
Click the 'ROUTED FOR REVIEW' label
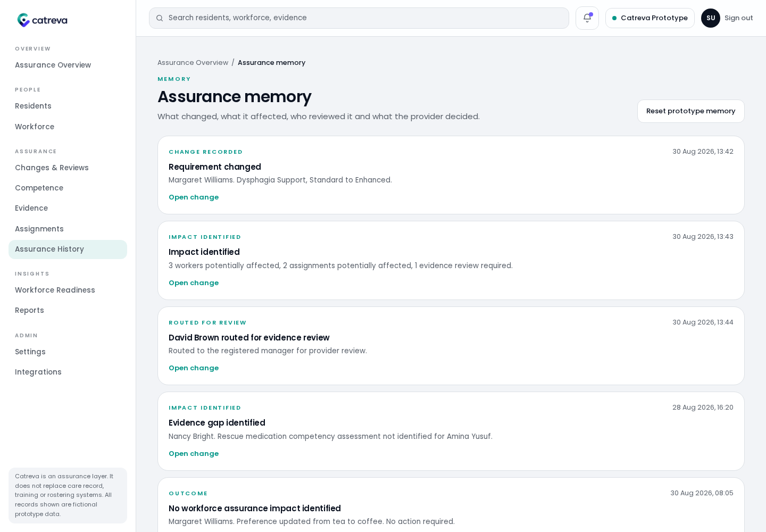(207, 323)
